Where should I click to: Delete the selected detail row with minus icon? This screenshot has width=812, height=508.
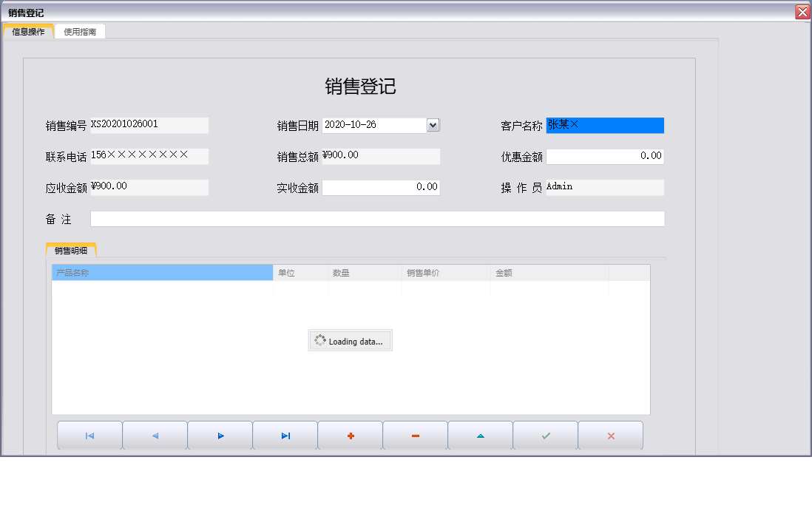pyautogui.click(x=415, y=436)
